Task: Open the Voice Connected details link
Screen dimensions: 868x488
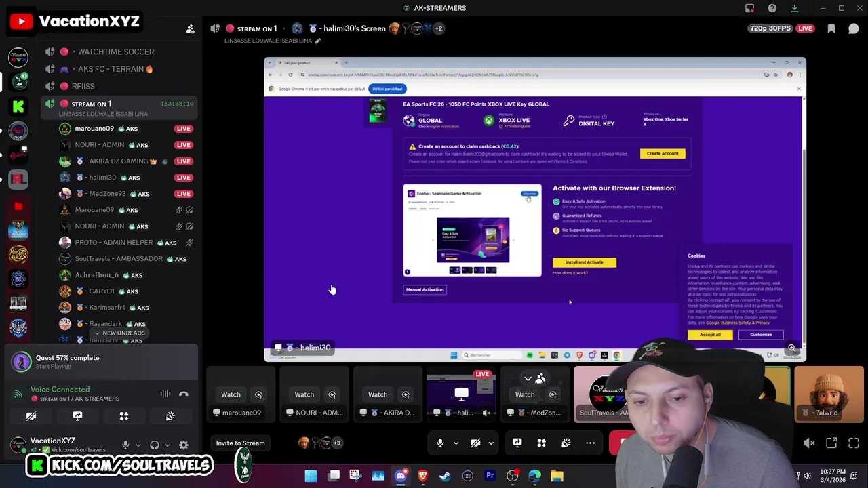Action: coord(60,390)
